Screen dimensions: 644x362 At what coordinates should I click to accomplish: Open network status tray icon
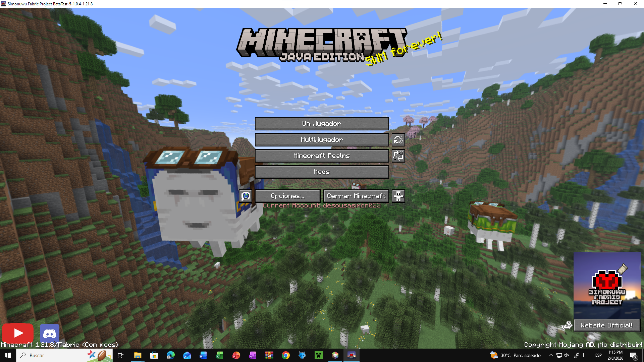tap(559, 355)
